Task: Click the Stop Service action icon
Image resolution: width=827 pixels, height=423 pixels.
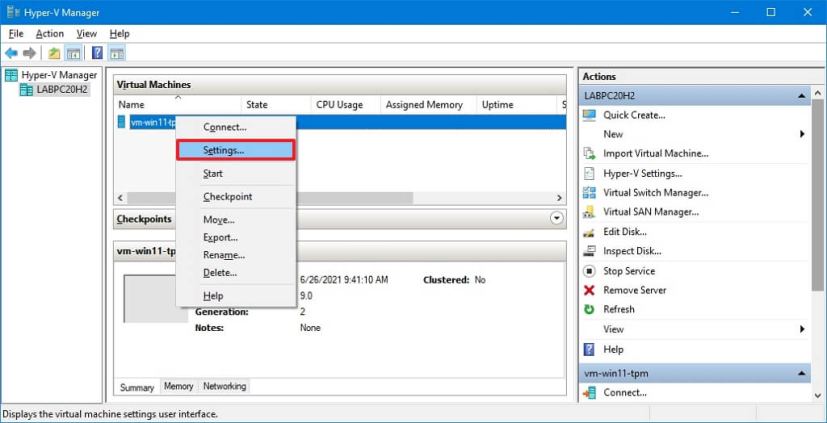Action: coord(589,271)
